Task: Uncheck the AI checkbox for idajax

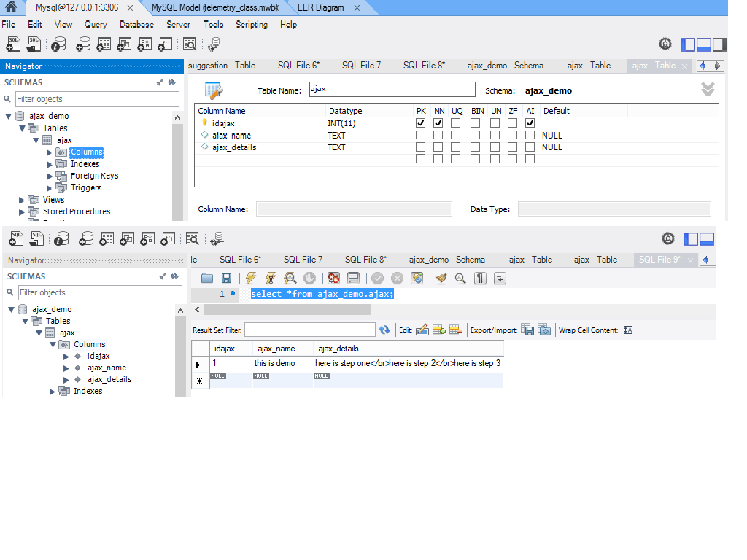Action: point(530,123)
